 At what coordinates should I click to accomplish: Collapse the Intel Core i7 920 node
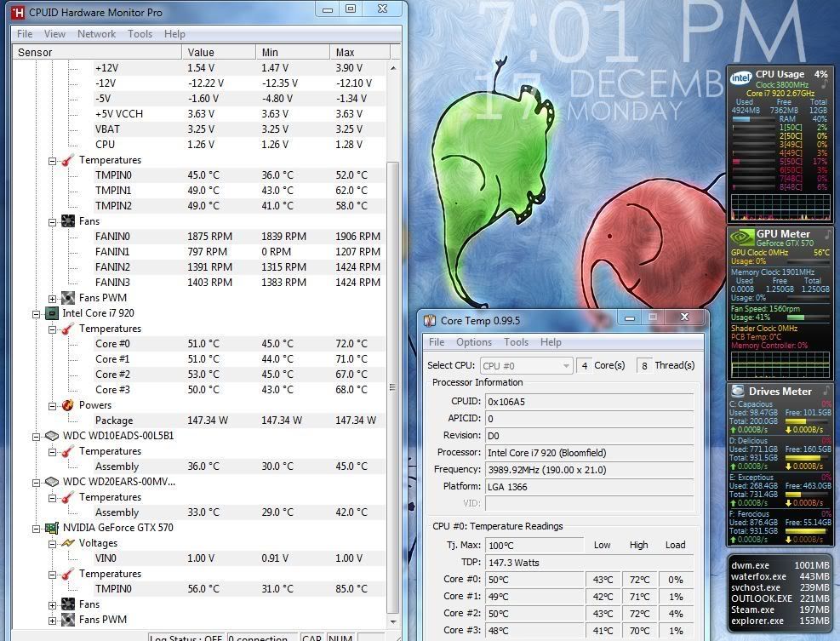pos(37,313)
